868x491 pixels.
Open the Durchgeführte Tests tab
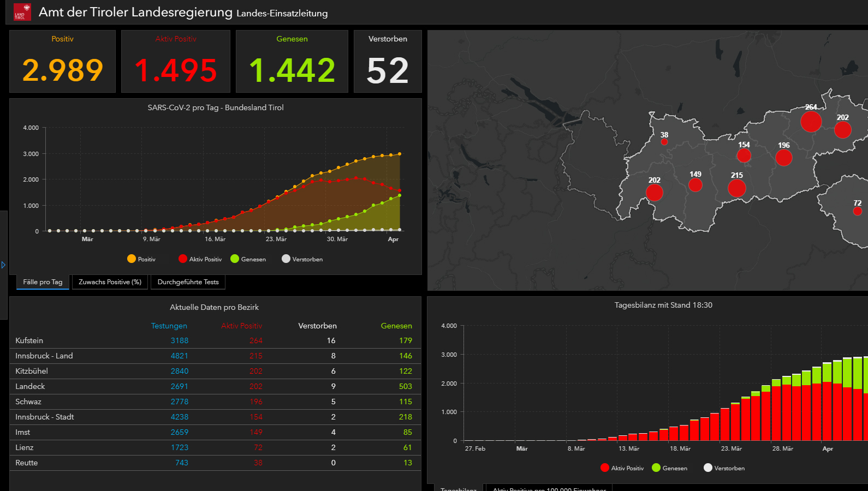[x=188, y=282]
